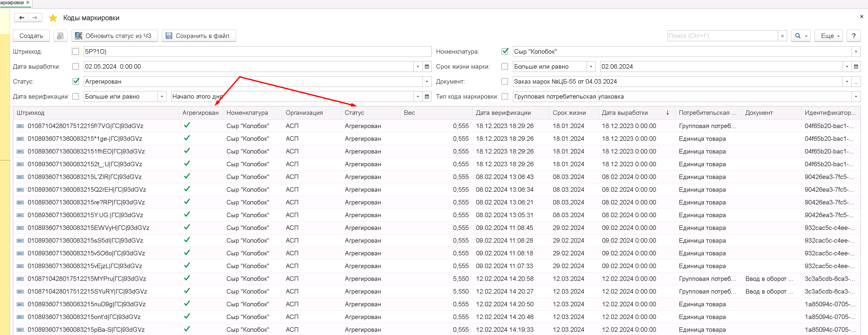The image size is (868, 335).
Task: Click the ellipsis button in Документ field
Action: click(856, 81)
